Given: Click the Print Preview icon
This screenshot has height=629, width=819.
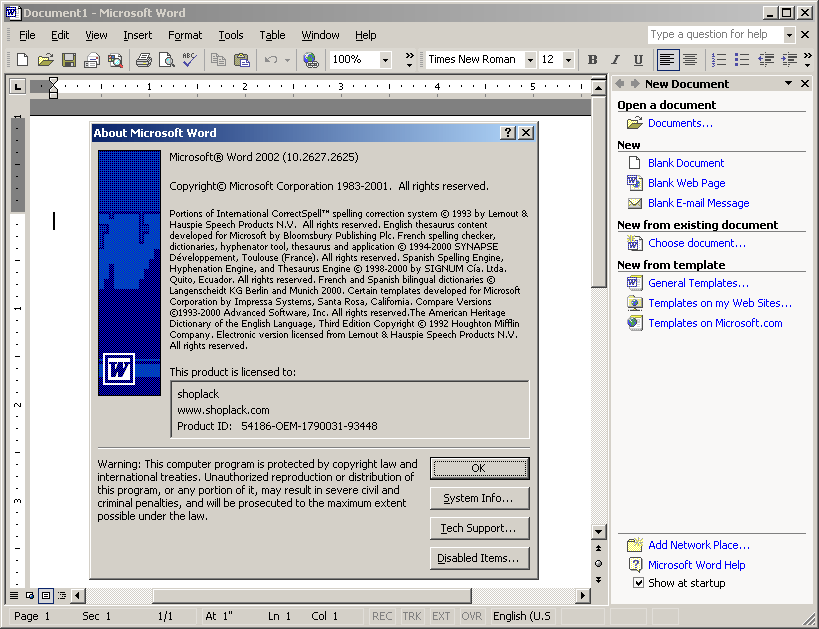Looking at the screenshot, I should point(167,60).
